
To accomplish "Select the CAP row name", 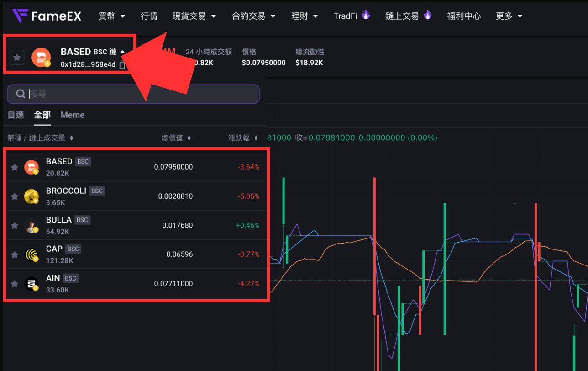I will coord(54,249).
